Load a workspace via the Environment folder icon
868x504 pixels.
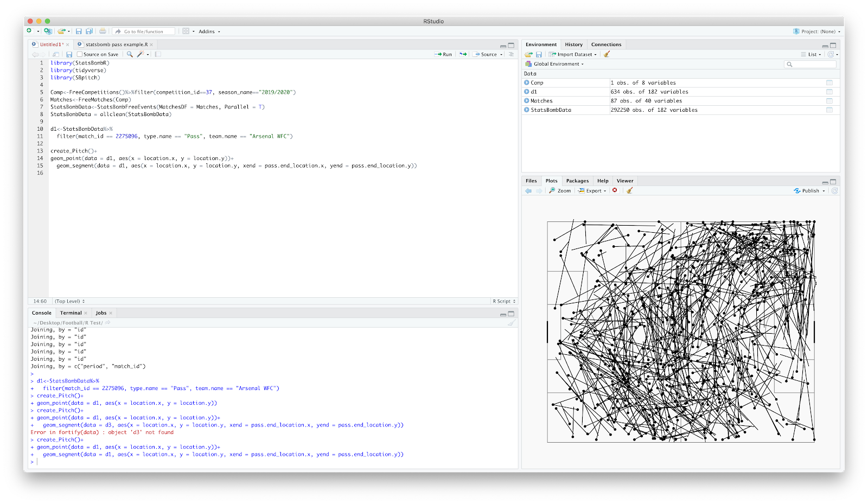coord(528,54)
